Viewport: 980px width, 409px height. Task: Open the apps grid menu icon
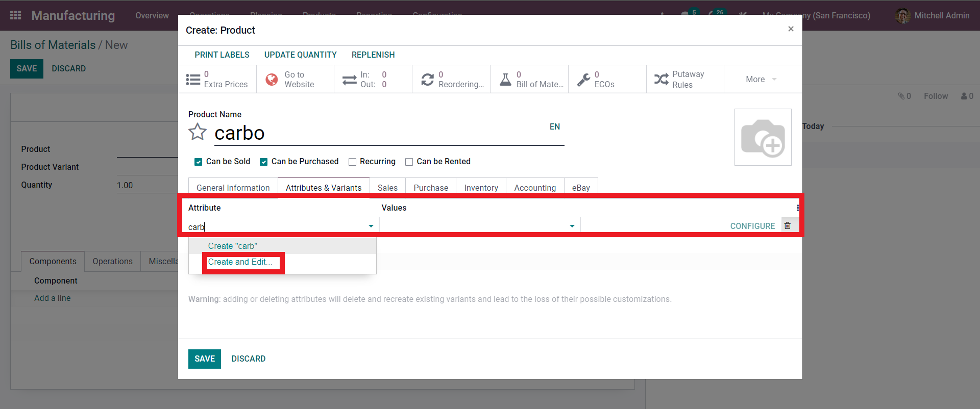click(16, 15)
